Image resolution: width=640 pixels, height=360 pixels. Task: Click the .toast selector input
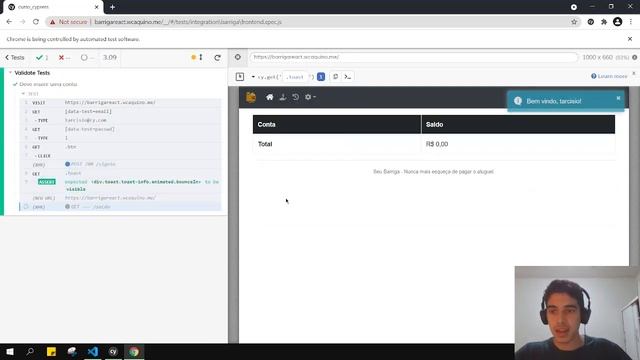[x=296, y=77]
